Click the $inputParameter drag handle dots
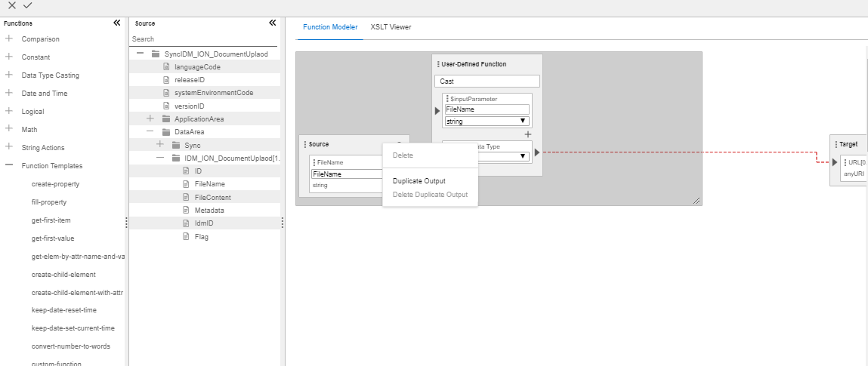 point(447,99)
